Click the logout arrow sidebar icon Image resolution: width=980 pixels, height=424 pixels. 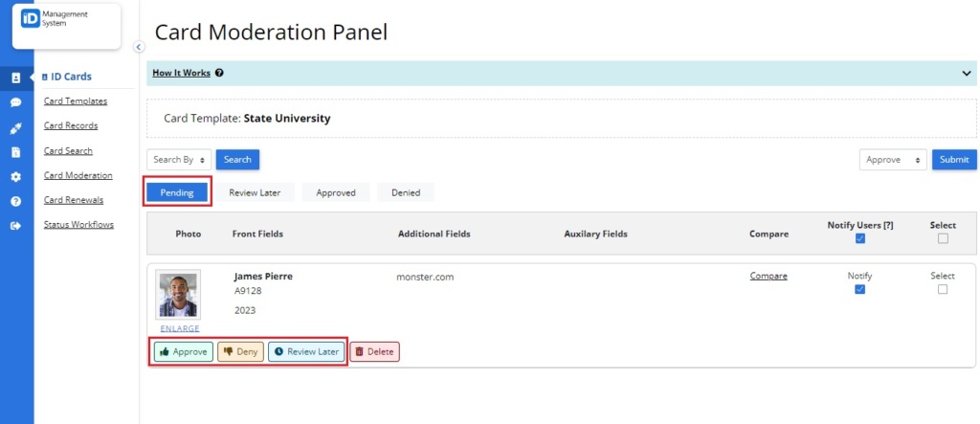pyautogui.click(x=16, y=226)
